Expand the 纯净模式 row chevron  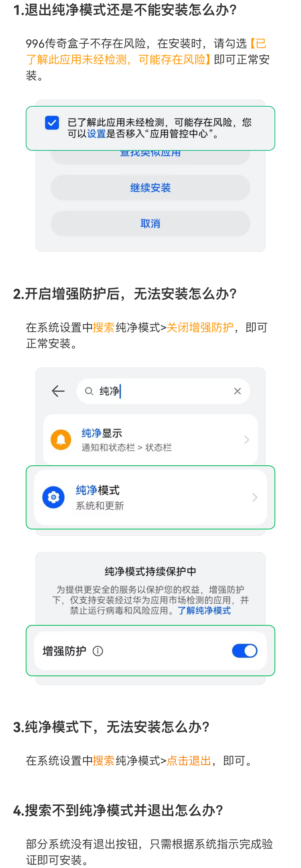254,498
